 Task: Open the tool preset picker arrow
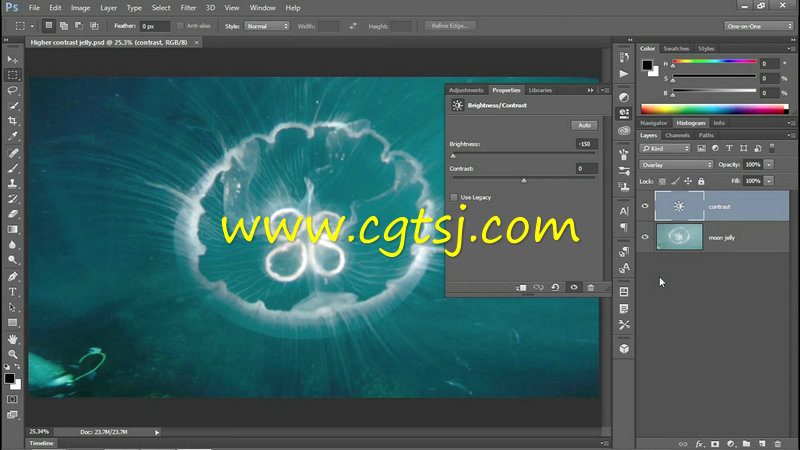[x=32, y=26]
